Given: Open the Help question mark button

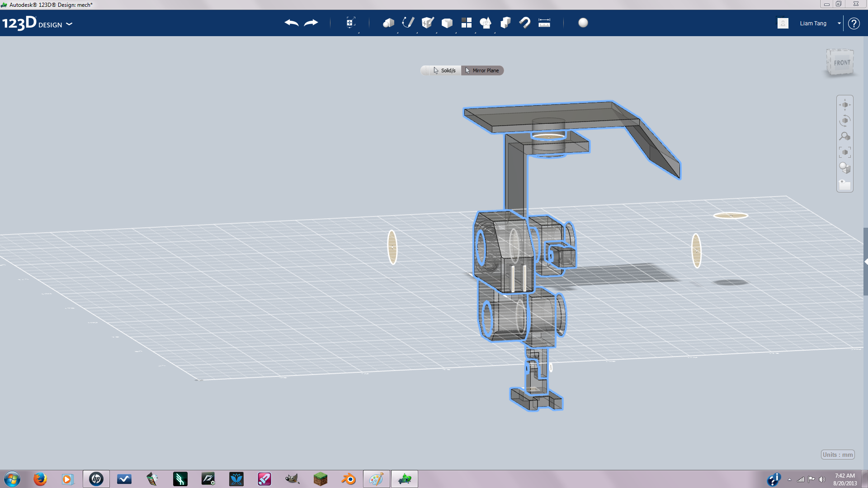Looking at the screenshot, I should coord(854,23).
